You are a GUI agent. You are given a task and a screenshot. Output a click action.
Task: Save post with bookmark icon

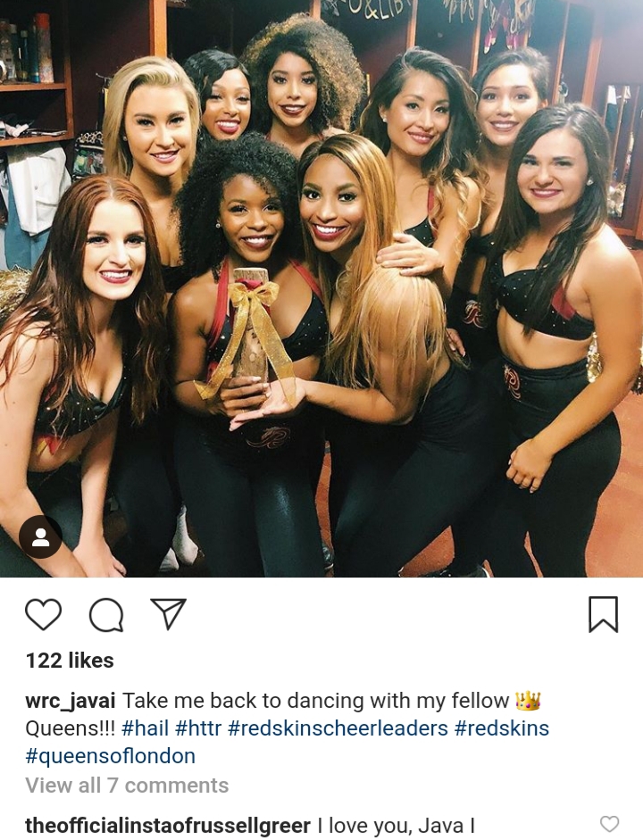[x=604, y=614]
